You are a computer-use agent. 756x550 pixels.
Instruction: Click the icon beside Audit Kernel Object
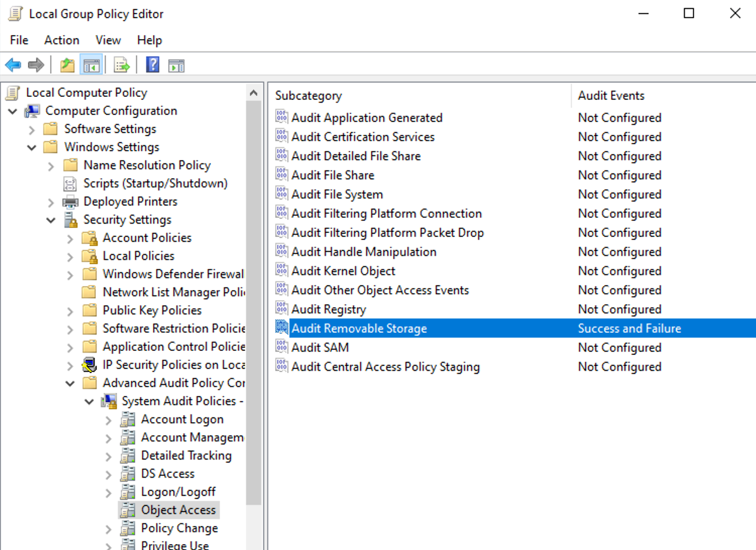pyautogui.click(x=282, y=270)
